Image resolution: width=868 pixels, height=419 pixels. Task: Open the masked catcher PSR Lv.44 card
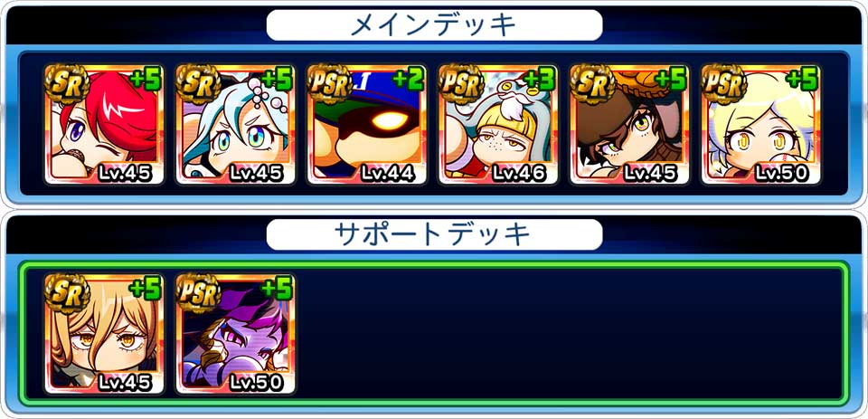tap(366, 124)
